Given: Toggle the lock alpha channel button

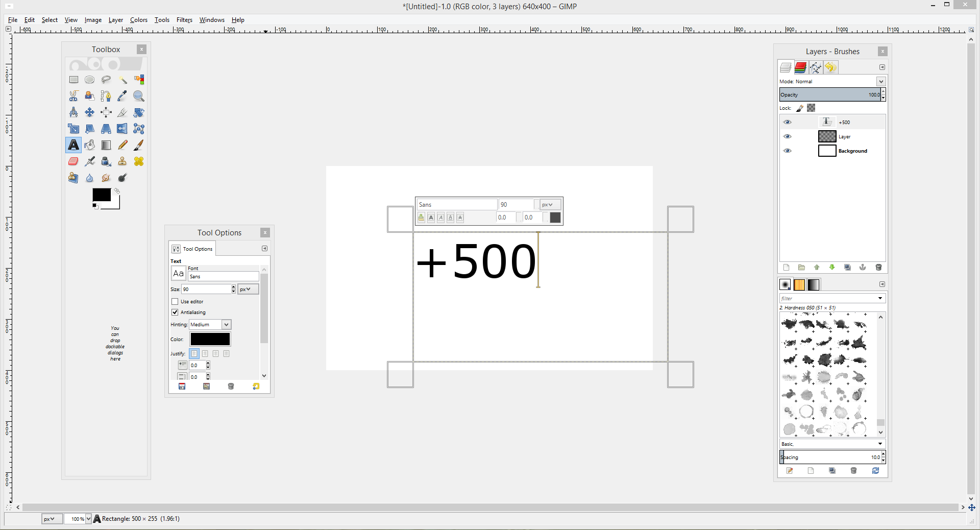Looking at the screenshot, I should coord(811,108).
